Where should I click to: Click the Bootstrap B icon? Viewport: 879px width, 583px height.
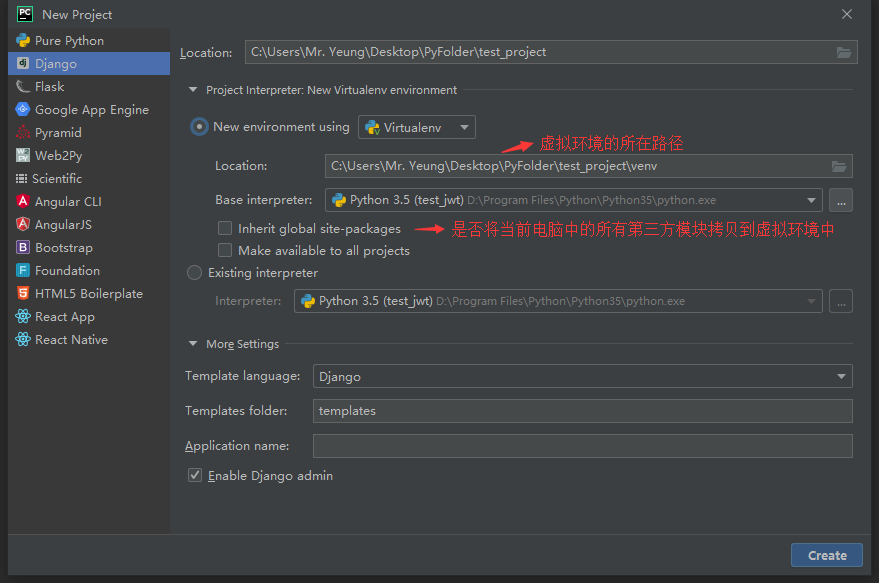(x=23, y=247)
